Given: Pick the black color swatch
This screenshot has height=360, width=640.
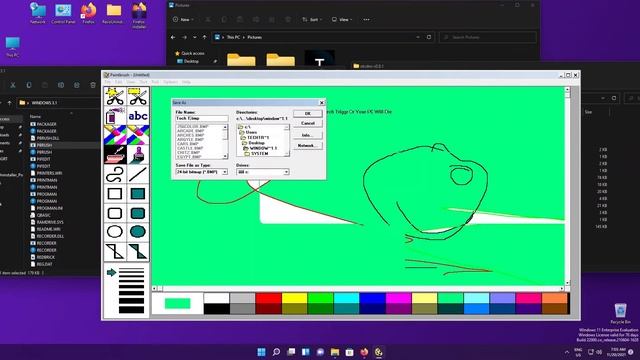Looking at the screenshot, I should 216,309.
